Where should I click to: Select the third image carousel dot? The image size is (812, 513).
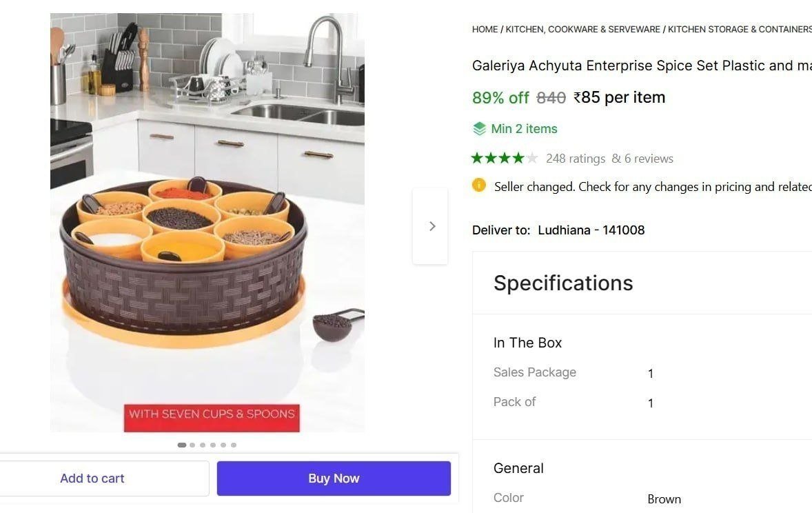(x=203, y=445)
